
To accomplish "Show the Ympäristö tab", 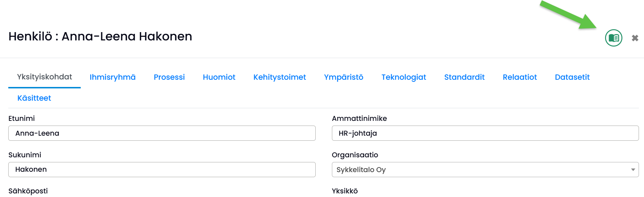I will (343, 77).
